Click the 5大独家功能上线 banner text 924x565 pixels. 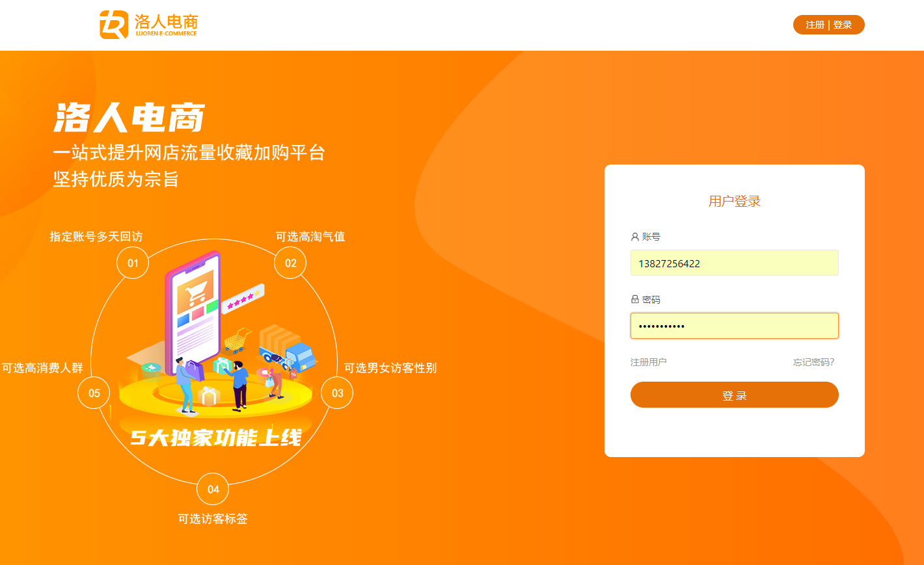[216, 438]
